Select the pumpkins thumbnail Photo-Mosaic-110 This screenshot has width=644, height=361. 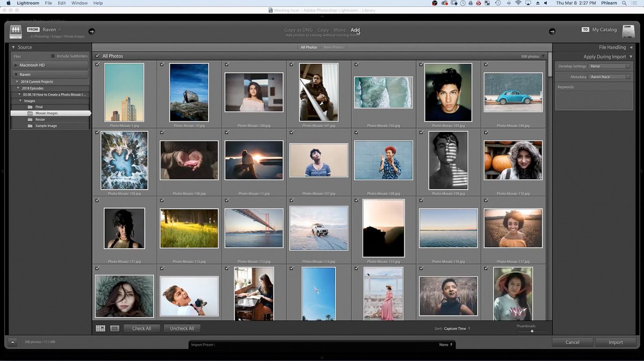(513, 160)
